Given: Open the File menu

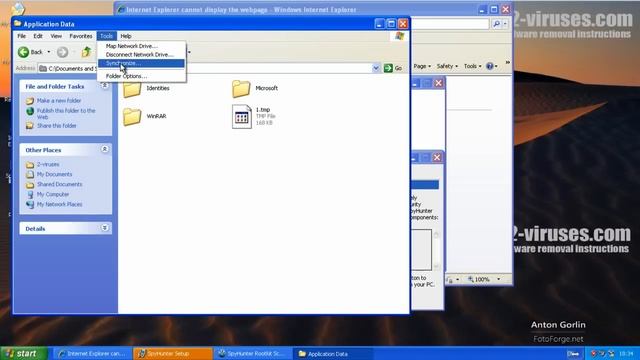Looking at the screenshot, I should point(22,36).
